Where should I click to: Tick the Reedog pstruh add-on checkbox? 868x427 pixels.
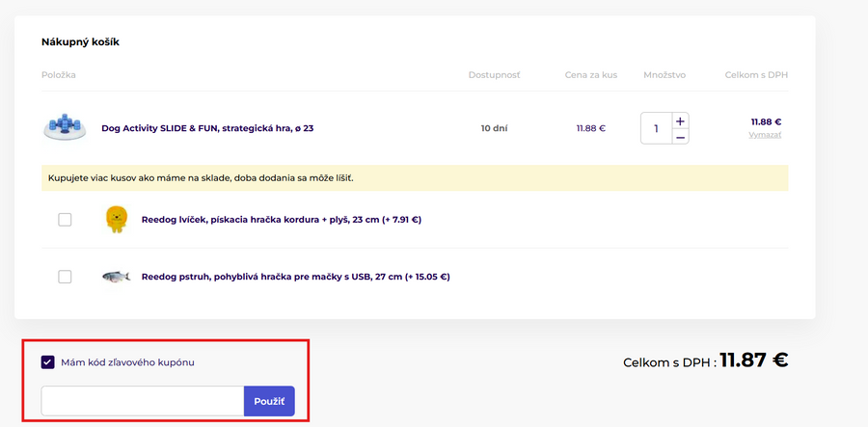(x=65, y=277)
